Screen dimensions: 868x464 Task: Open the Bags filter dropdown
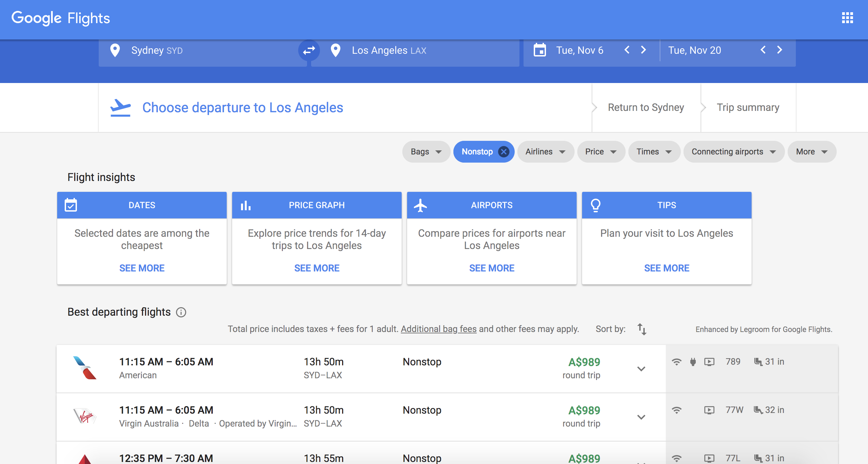click(426, 152)
